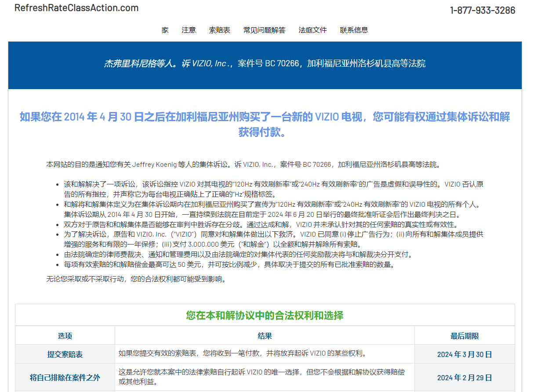The image size is (534, 392).
Task: Click the result text starting 如果您提交有效的索赔表
Action: coord(243,353)
